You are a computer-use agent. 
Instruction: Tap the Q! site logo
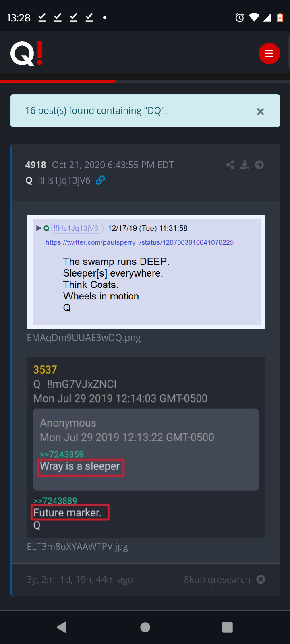pos(27,54)
